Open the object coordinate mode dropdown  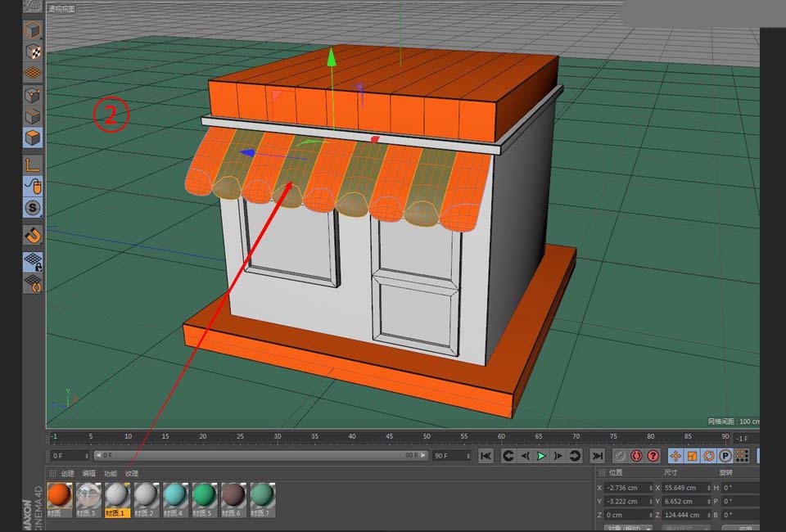[626, 528]
